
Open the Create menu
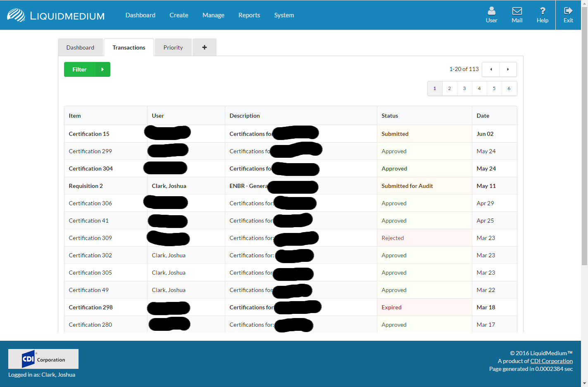point(179,15)
